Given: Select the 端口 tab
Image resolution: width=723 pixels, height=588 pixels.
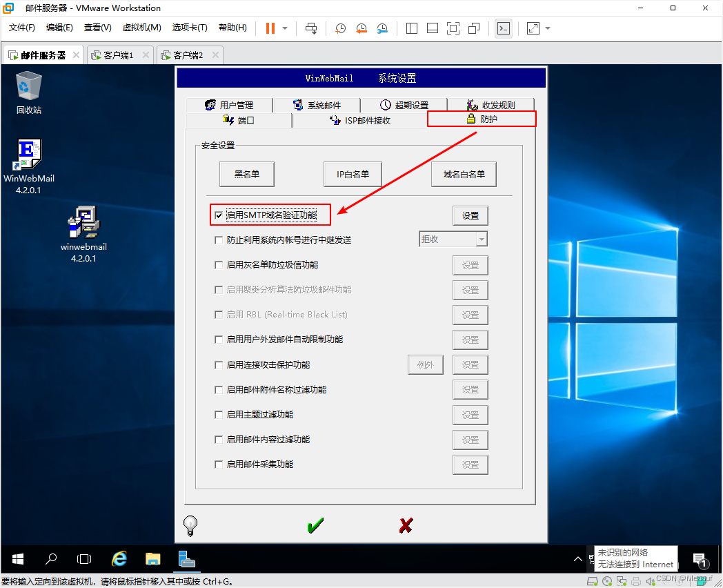Looking at the screenshot, I should (x=239, y=120).
